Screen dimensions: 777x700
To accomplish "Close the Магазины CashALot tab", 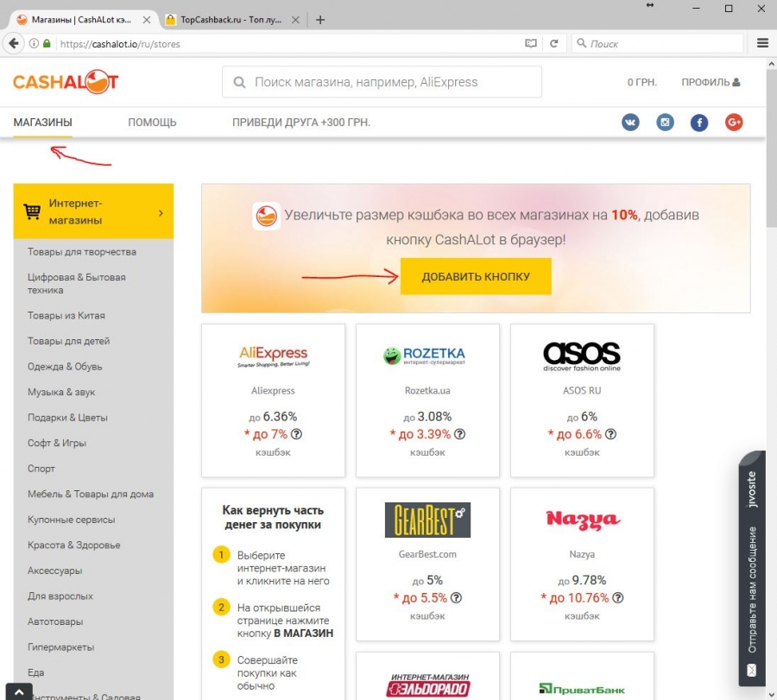I will [147, 20].
